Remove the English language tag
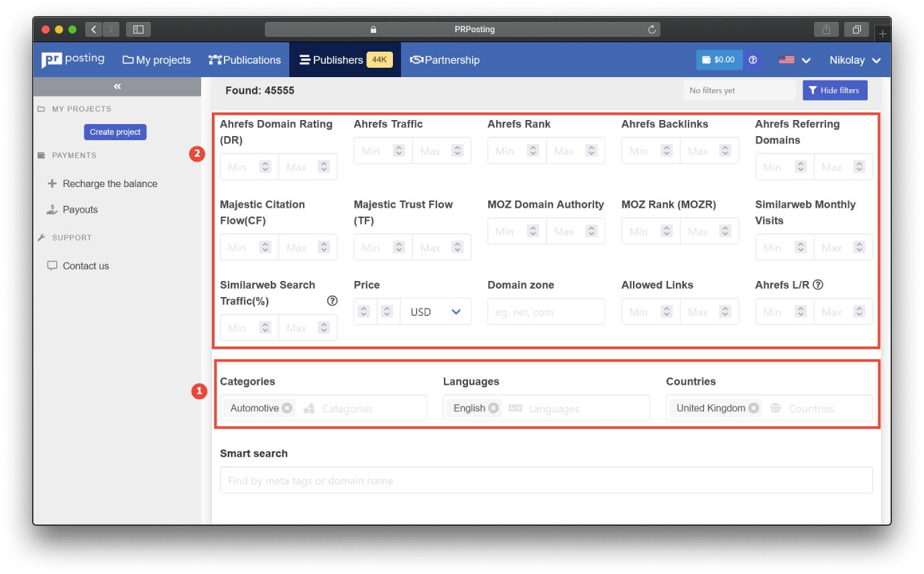This screenshot has height=574, width=924. [x=494, y=408]
